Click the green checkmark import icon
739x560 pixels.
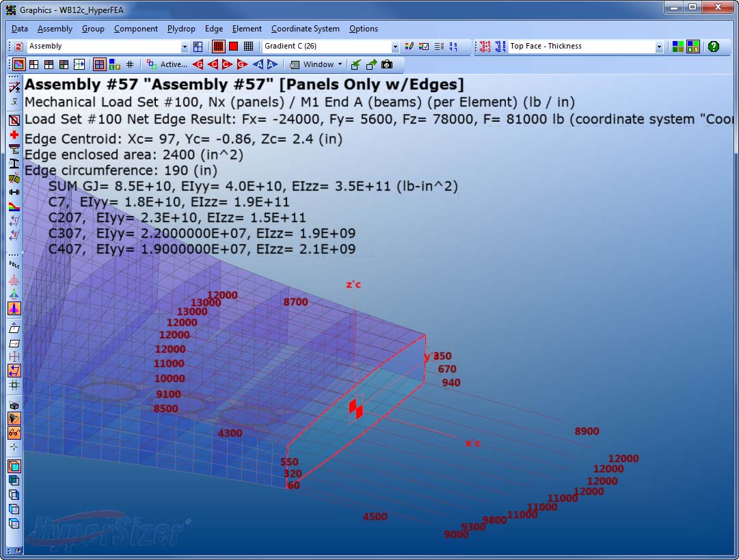[356, 64]
